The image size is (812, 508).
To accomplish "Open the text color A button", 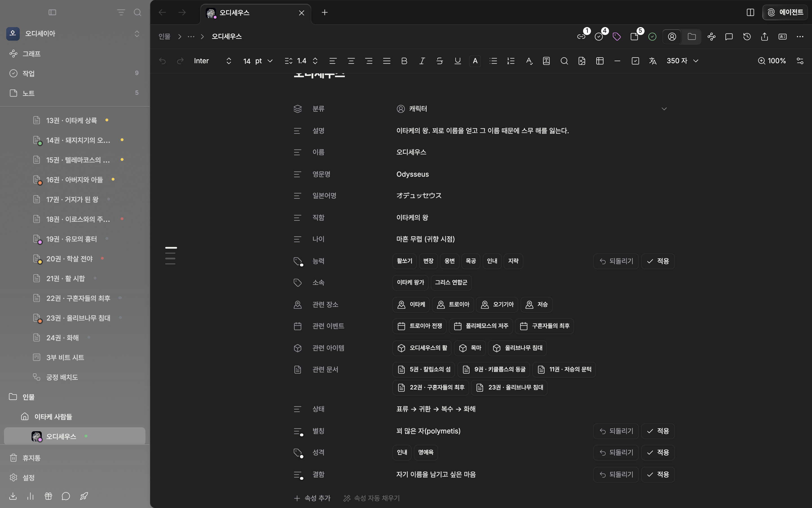I will tap(475, 61).
